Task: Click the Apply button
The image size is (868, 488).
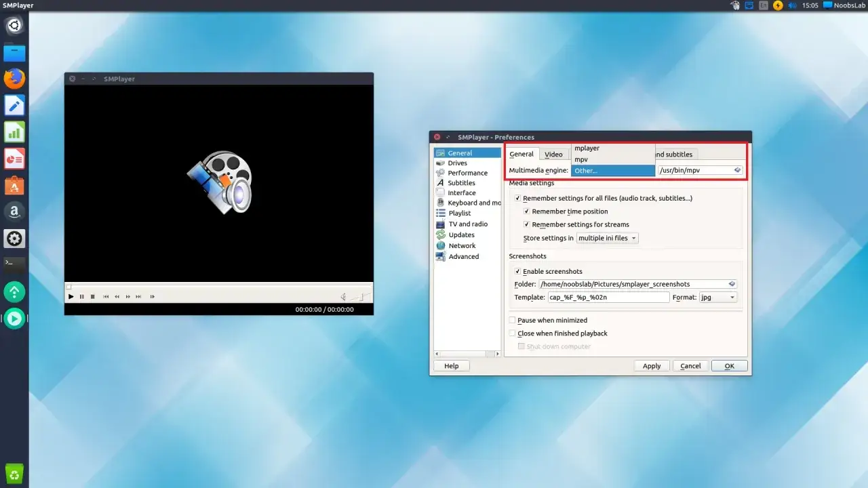Action: (652, 366)
